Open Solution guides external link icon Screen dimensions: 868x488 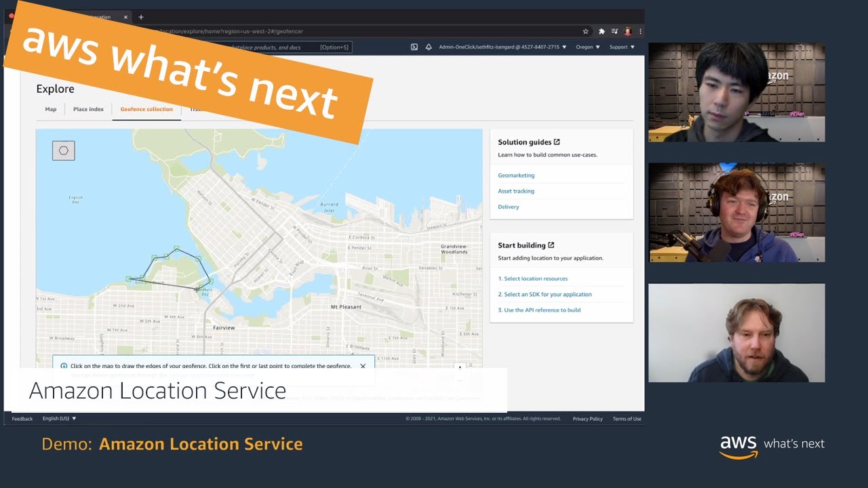pos(557,142)
